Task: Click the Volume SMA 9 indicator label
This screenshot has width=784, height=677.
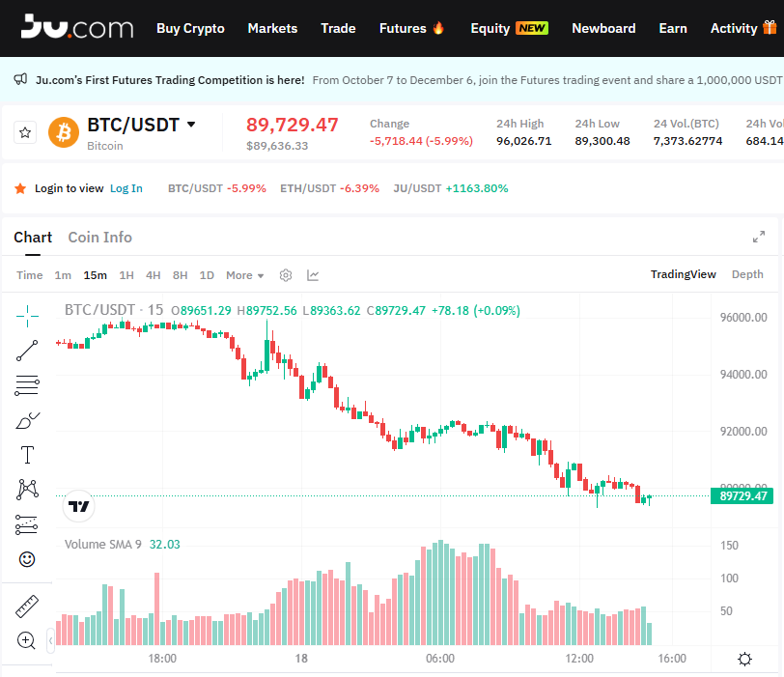Action: 103,544
